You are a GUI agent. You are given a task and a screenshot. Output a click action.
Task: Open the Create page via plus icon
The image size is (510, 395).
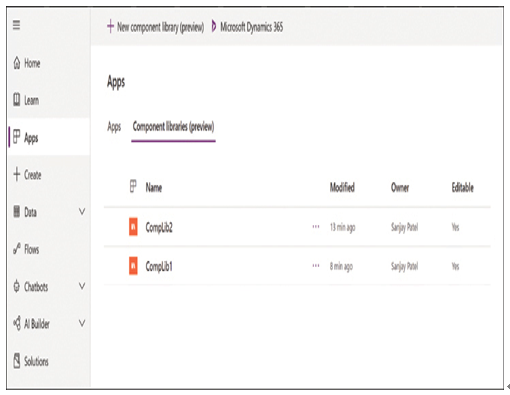[27, 175]
